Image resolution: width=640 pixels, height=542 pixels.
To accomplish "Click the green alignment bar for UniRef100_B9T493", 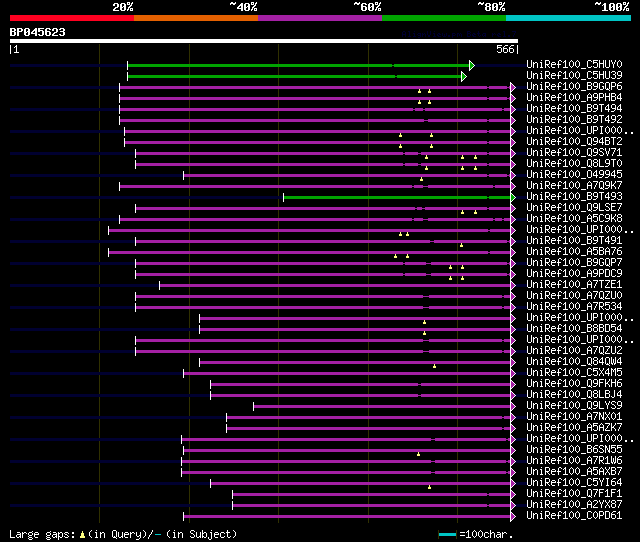I will click(x=397, y=198).
